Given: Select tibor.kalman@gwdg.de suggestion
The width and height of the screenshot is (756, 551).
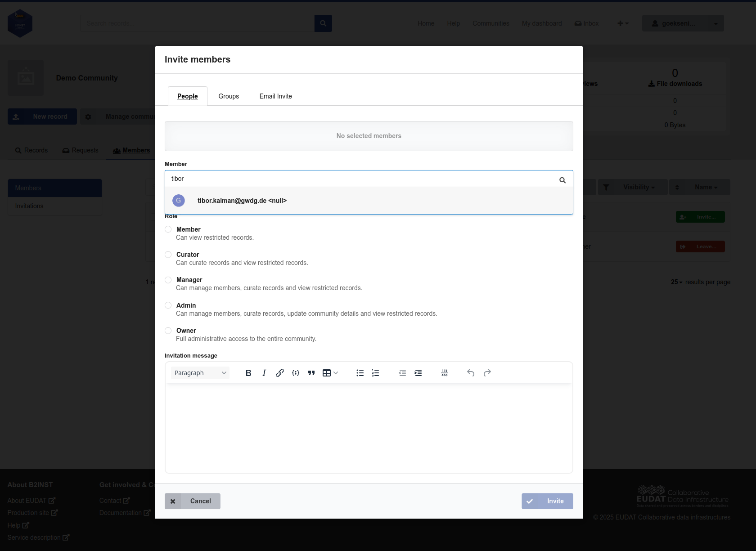Looking at the screenshot, I should (369, 201).
